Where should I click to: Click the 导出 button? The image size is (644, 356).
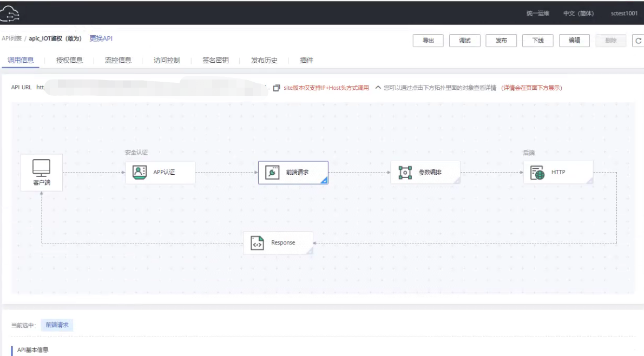coord(428,41)
